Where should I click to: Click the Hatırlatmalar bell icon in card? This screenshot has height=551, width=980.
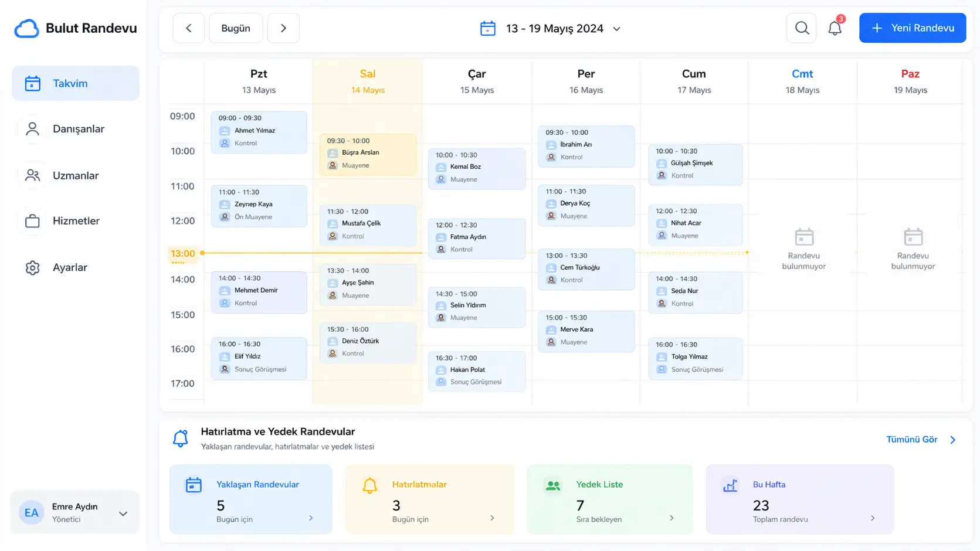click(x=369, y=485)
